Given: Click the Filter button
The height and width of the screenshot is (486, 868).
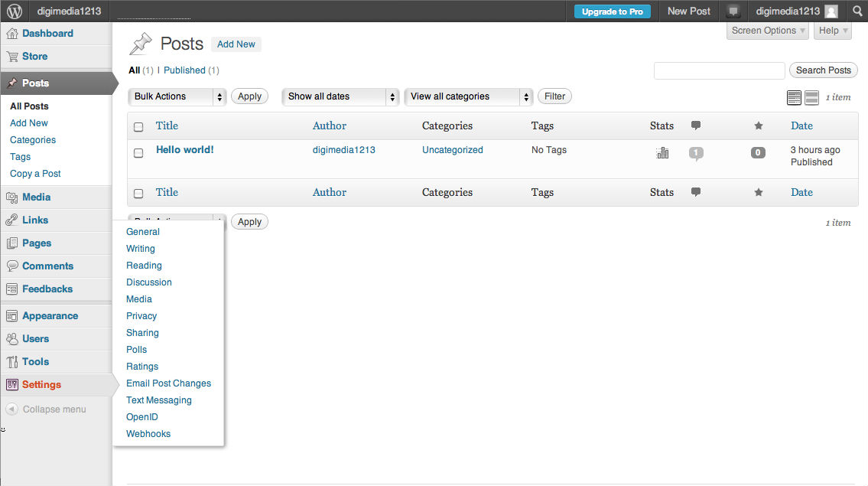Looking at the screenshot, I should point(554,96).
